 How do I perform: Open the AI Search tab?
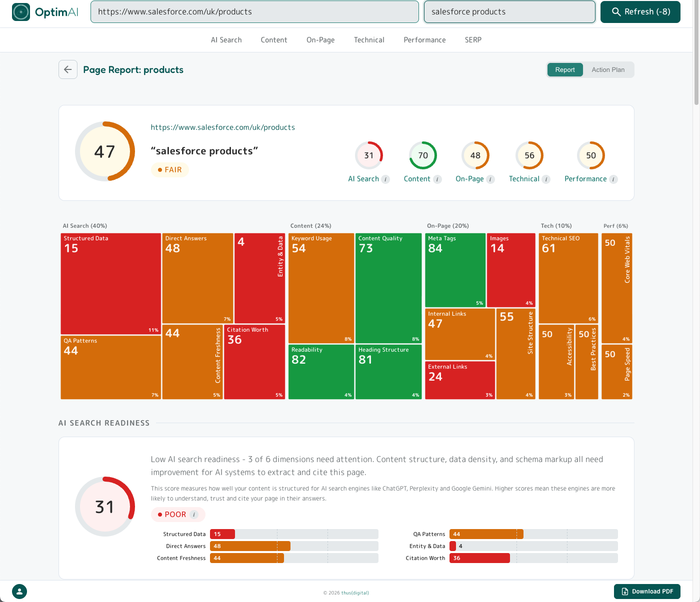(226, 40)
